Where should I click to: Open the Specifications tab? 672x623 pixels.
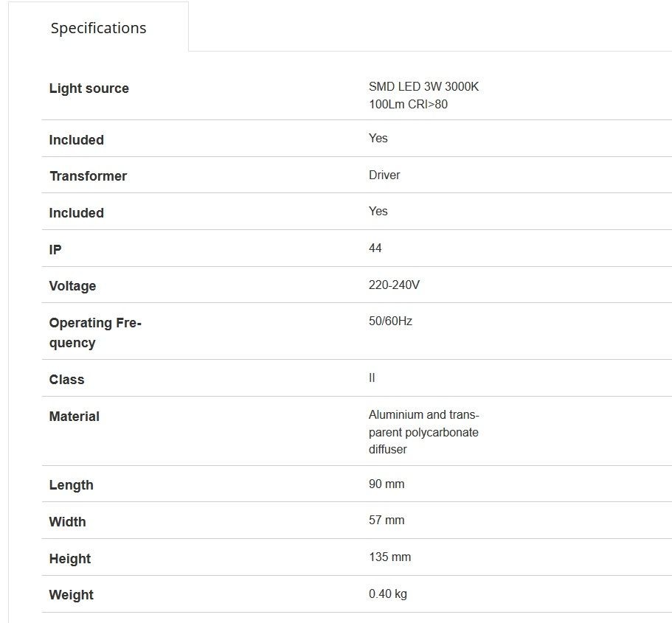coord(99,28)
